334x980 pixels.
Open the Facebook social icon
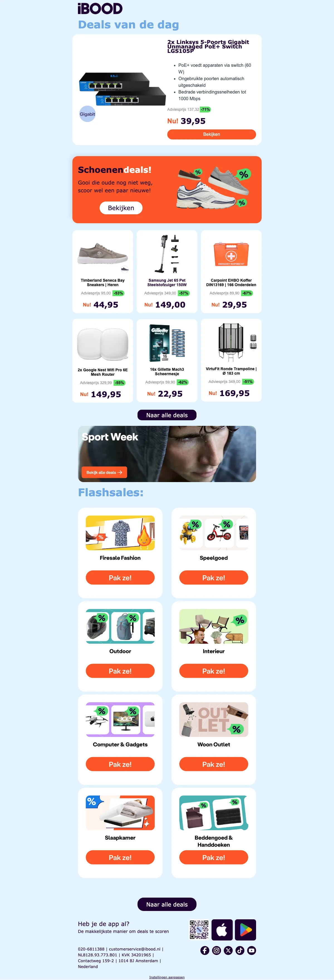point(205,950)
